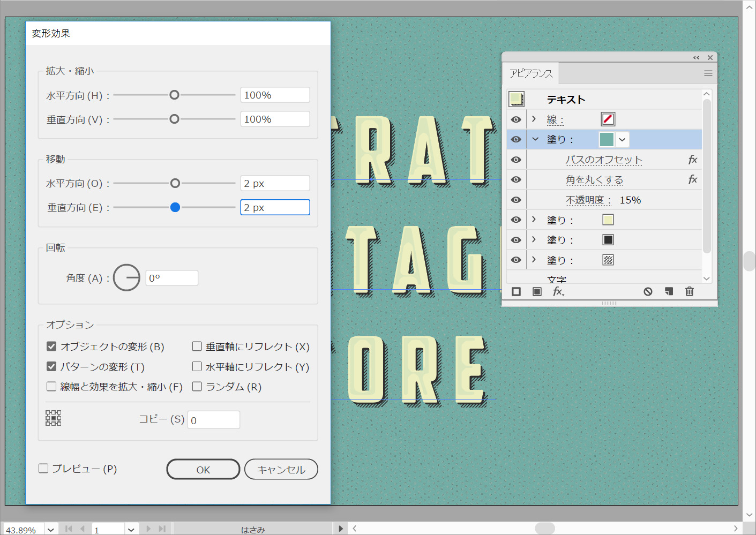Click Duplicate Selected Item icon
The width and height of the screenshot is (756, 535).
[x=668, y=291]
